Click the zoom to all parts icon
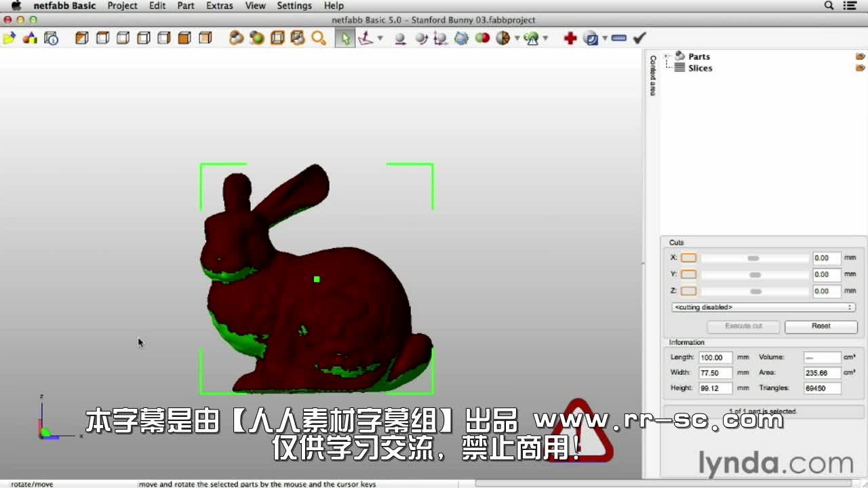The width and height of the screenshot is (868, 488). pyautogui.click(x=236, y=39)
